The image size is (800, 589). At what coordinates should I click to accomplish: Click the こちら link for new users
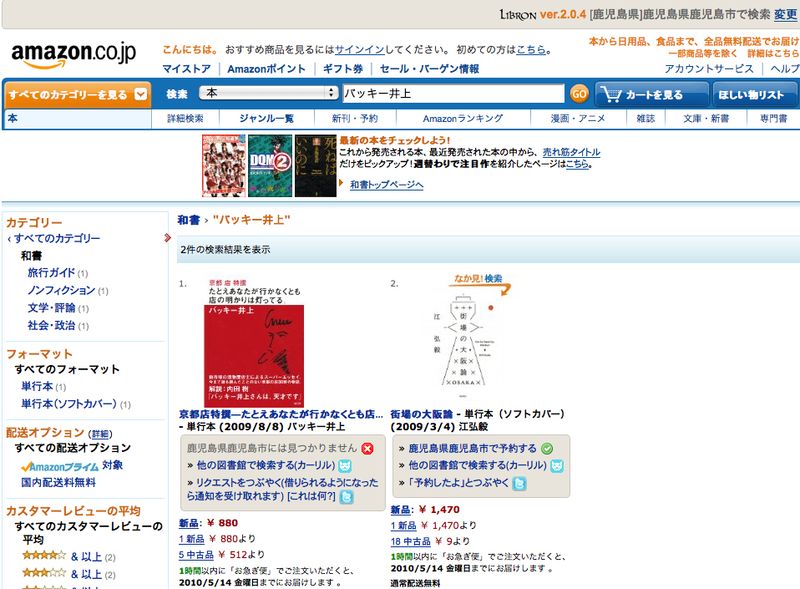coord(531,50)
